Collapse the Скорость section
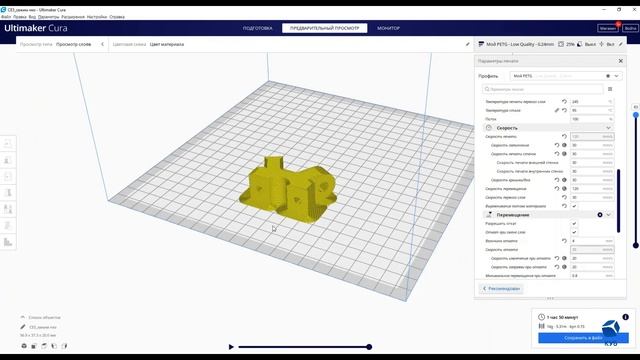The image size is (640, 360). click(608, 128)
